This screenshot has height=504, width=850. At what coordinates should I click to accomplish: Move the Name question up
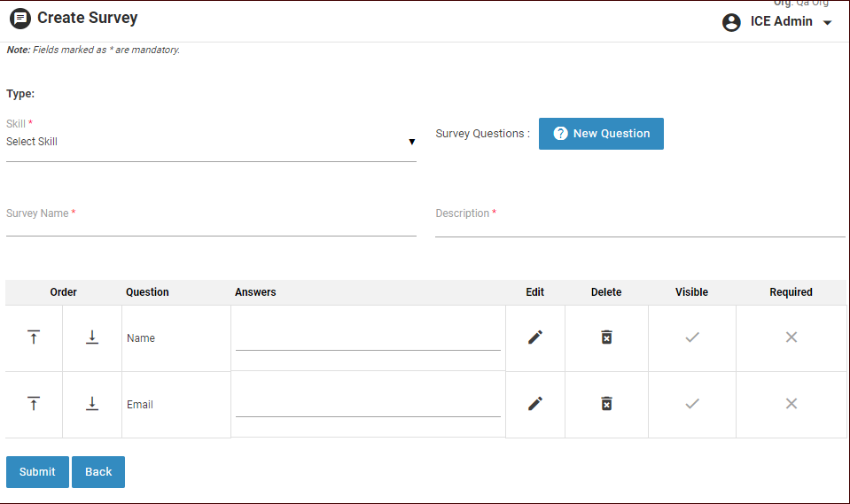pyautogui.click(x=34, y=337)
